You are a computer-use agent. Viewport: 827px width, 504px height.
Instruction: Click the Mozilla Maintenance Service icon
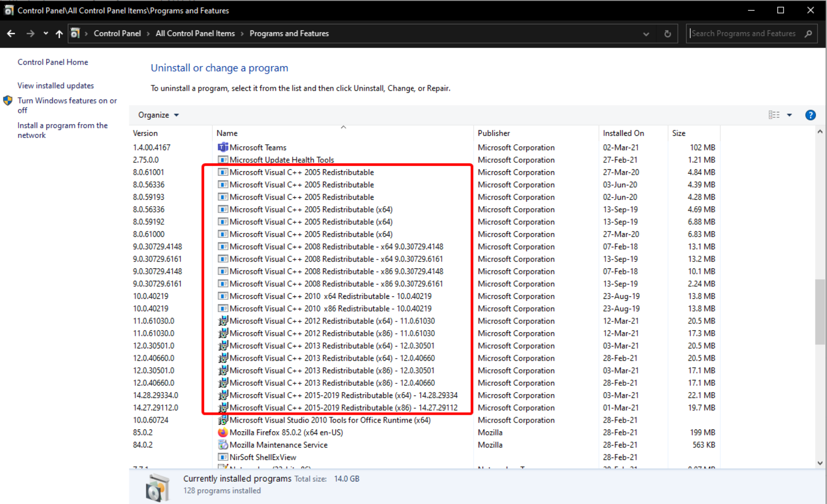click(222, 445)
